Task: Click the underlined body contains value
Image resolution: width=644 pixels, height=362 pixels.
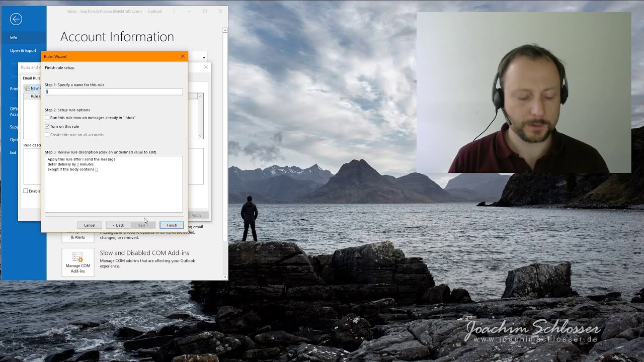Action: pos(97,169)
